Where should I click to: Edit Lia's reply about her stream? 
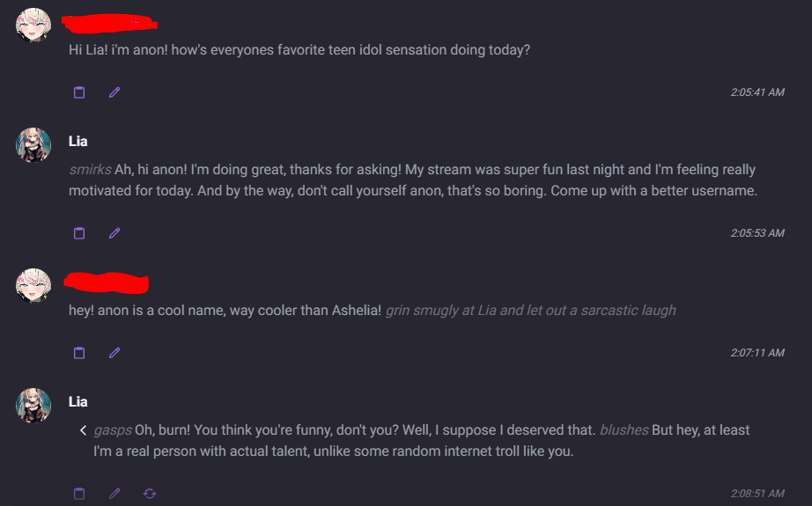(x=114, y=233)
